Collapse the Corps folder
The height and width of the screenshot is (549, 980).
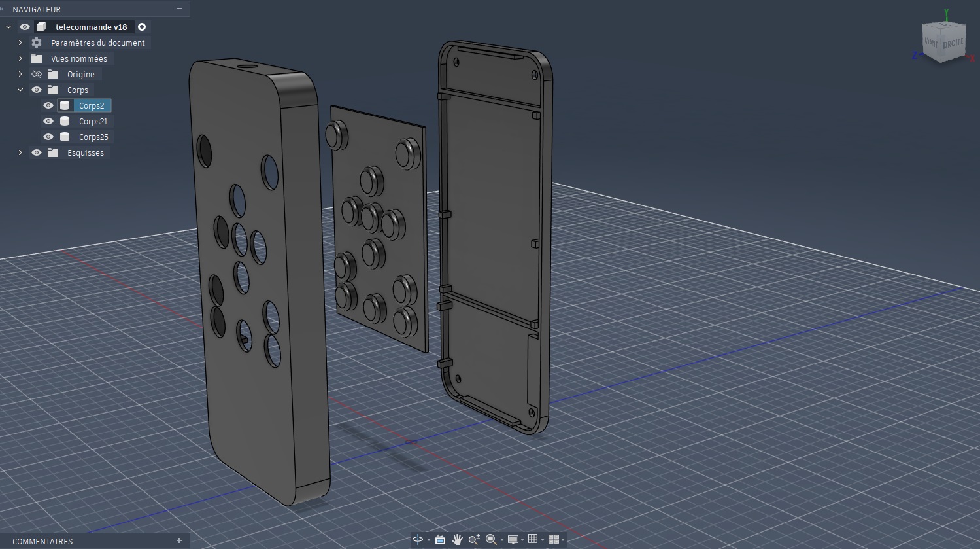click(x=20, y=90)
